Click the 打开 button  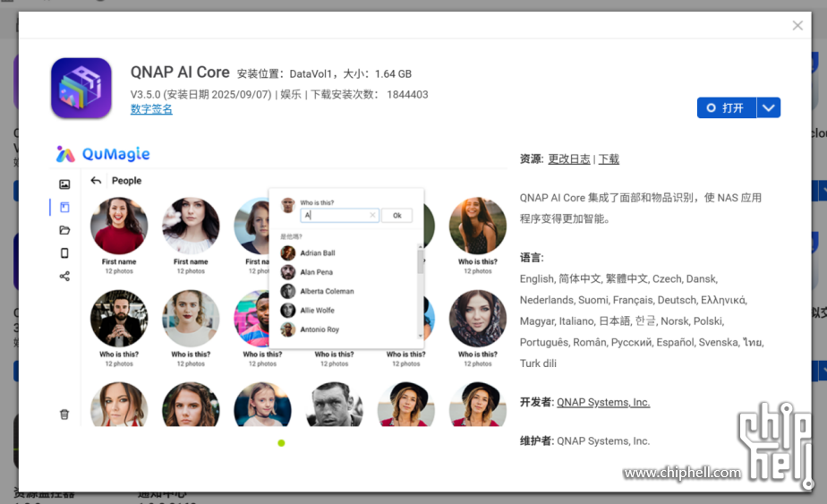(726, 107)
